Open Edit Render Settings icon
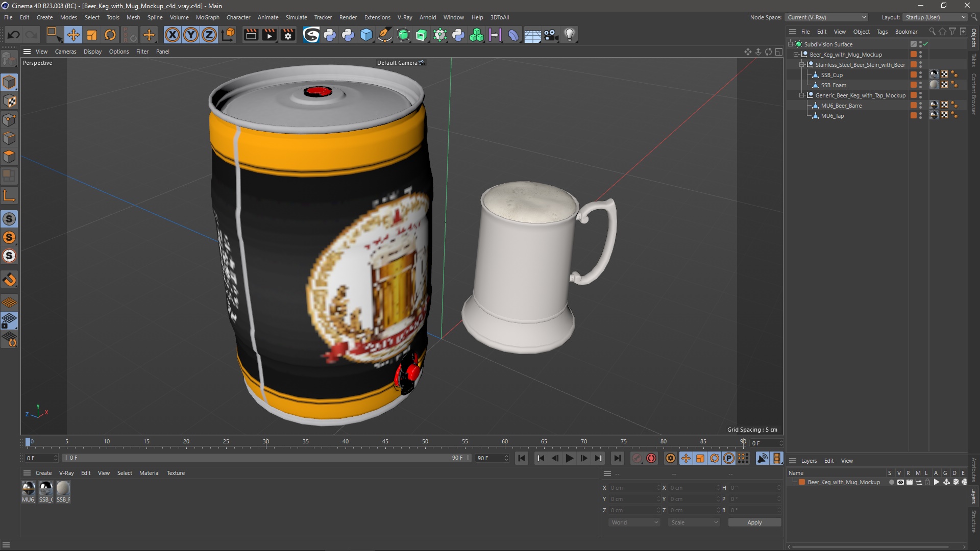Viewport: 980px width, 551px height. 288,35
